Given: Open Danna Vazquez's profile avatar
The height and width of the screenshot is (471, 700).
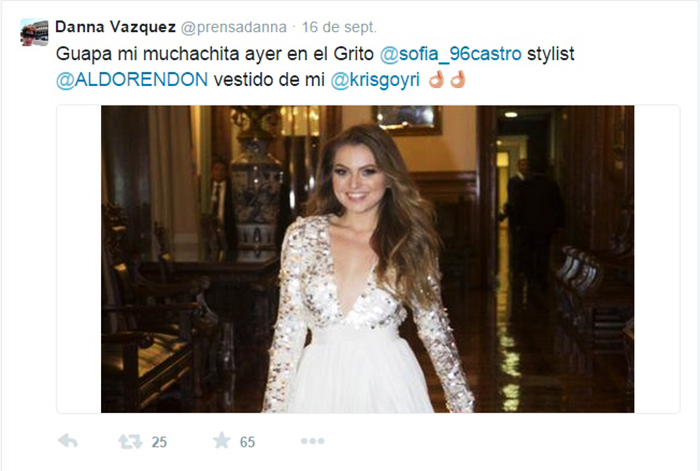Looking at the screenshot, I should click(x=34, y=32).
